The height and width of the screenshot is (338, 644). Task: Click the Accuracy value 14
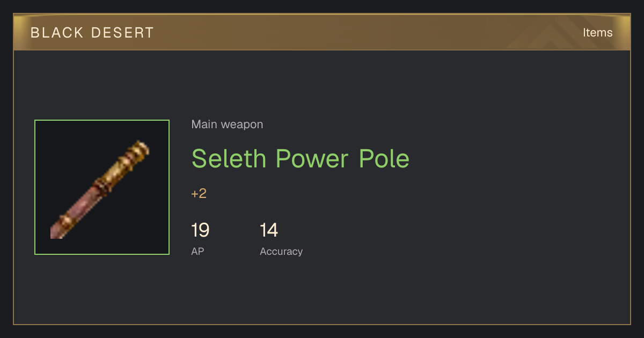[269, 231]
